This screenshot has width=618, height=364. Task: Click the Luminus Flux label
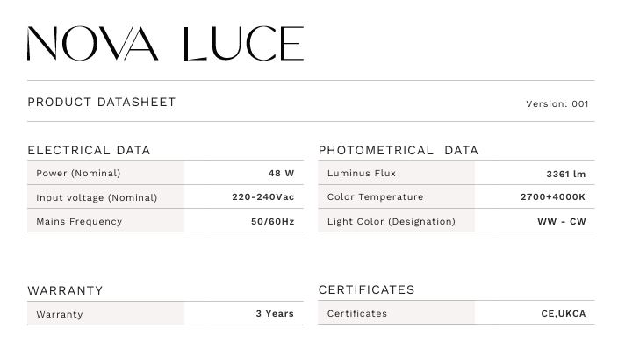[x=362, y=173]
